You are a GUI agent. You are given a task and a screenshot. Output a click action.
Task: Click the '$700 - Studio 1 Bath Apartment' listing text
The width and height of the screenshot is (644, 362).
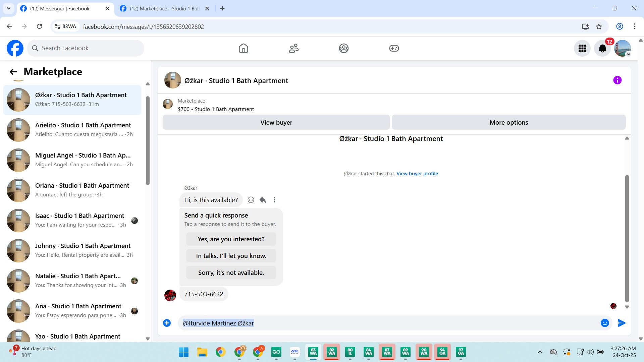click(216, 109)
